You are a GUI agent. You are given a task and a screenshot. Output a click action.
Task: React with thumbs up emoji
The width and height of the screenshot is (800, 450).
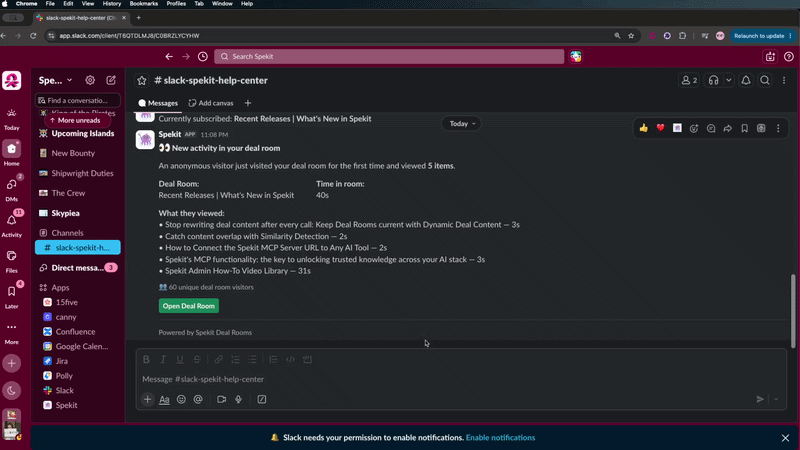click(643, 129)
